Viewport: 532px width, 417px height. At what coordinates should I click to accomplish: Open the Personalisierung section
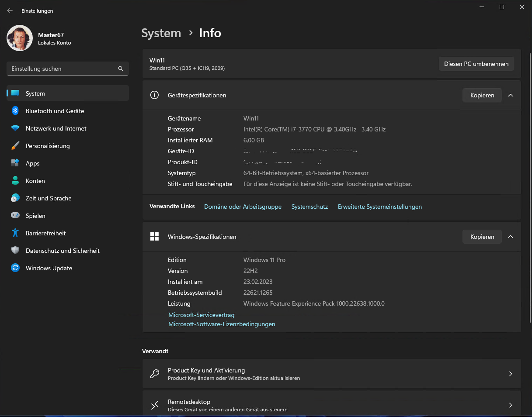[x=68, y=146]
